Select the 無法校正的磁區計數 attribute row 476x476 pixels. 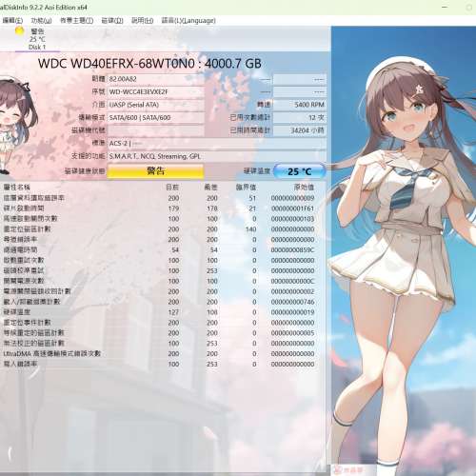tap(163, 344)
